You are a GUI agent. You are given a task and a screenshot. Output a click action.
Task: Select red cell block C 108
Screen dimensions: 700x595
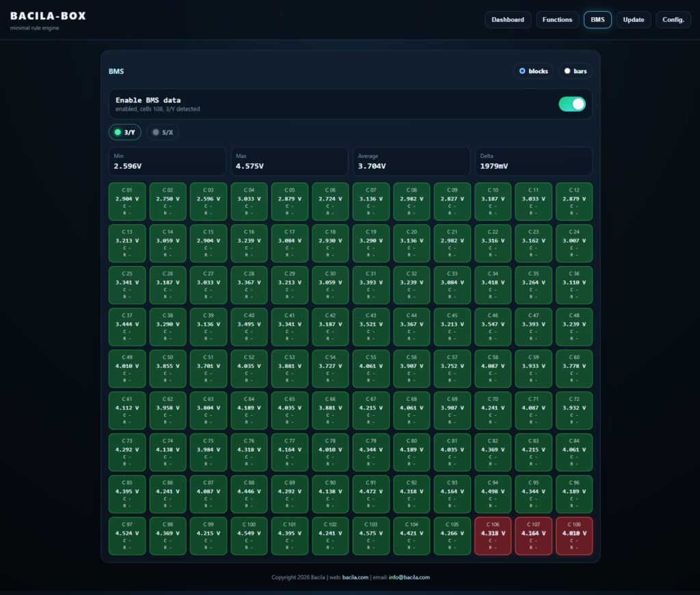(x=574, y=536)
